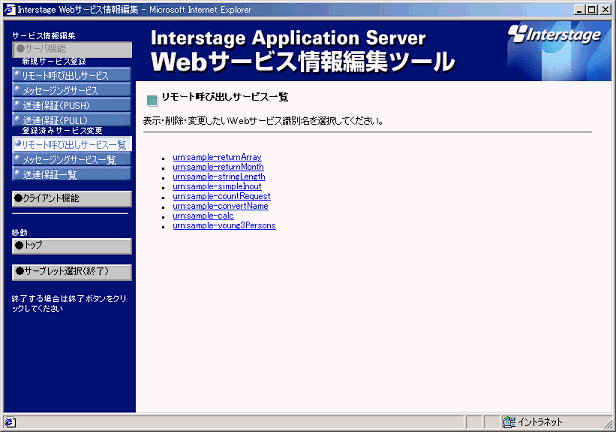
Task: Click the window resize grip corner
Action: [x=608, y=423]
